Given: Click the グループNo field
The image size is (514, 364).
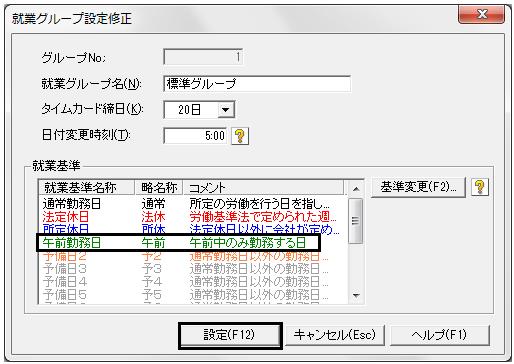Looking at the screenshot, I should [x=203, y=57].
